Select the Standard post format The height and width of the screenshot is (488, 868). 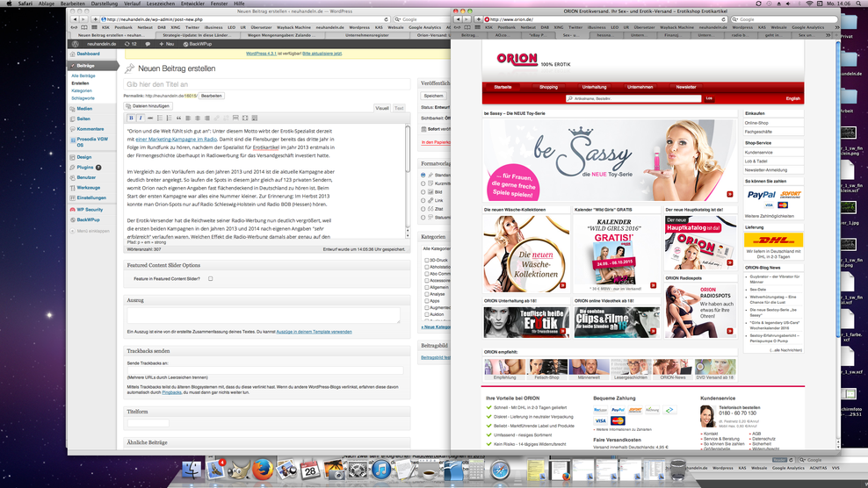[423, 175]
